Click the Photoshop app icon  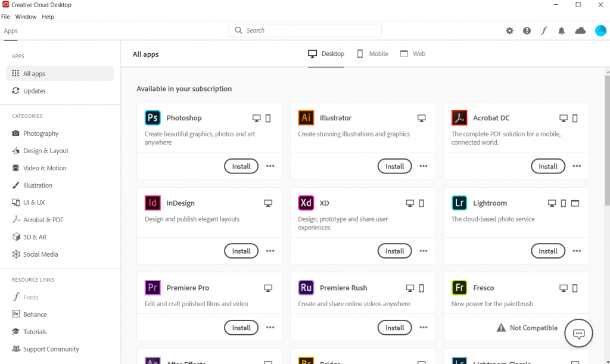click(152, 118)
